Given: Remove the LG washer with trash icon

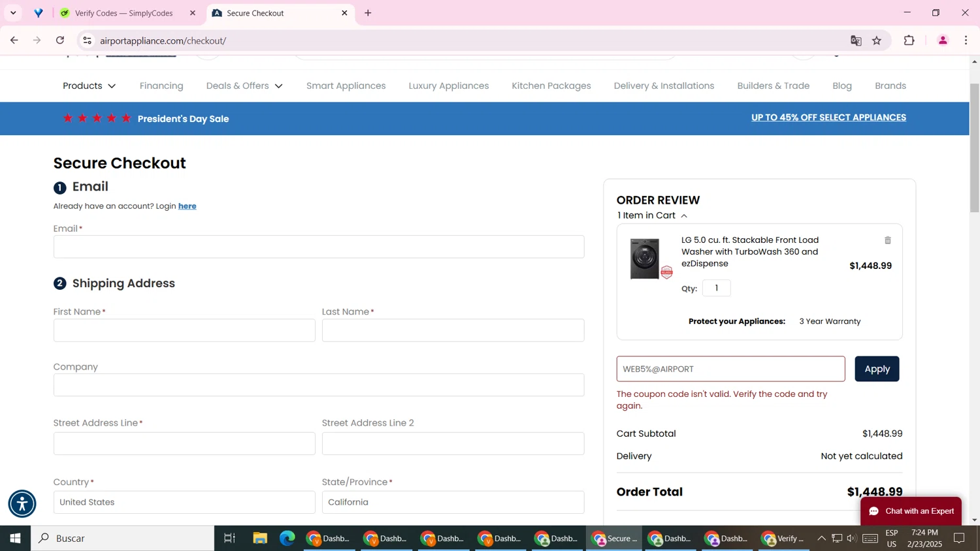Looking at the screenshot, I should point(887,240).
